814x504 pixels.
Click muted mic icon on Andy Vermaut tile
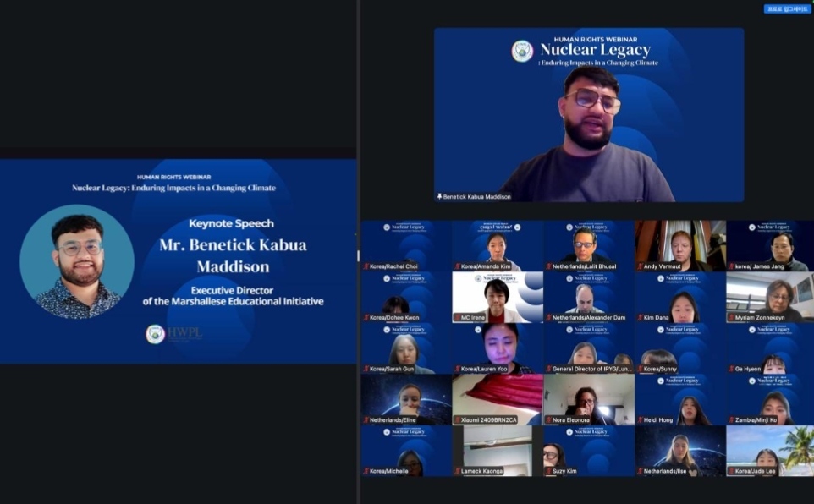(x=641, y=267)
